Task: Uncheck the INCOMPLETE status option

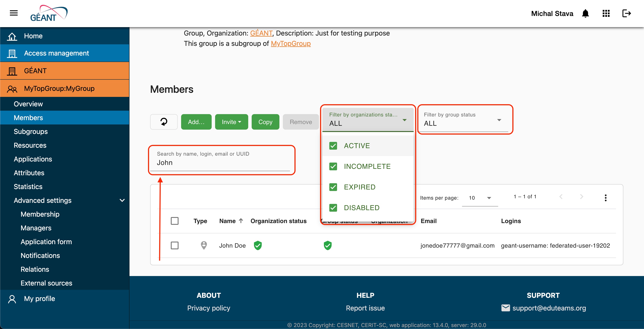Action: 333,166
